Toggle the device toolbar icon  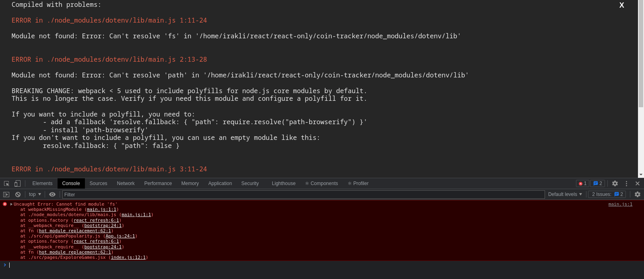[x=17, y=183]
